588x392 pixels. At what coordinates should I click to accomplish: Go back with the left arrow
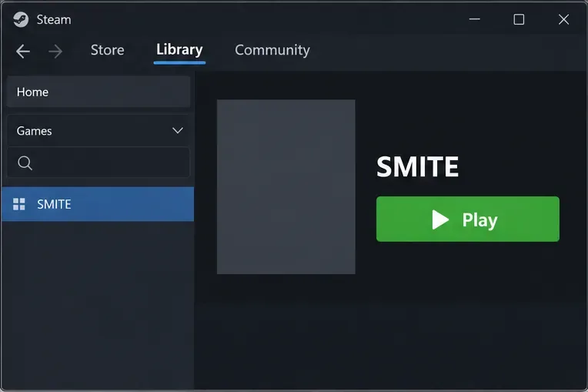coord(23,52)
